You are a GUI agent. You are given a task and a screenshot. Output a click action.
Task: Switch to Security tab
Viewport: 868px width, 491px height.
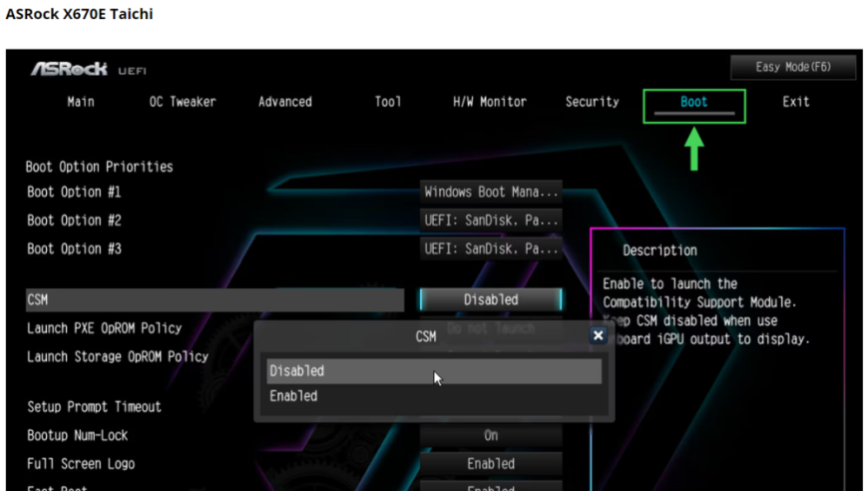click(x=593, y=102)
